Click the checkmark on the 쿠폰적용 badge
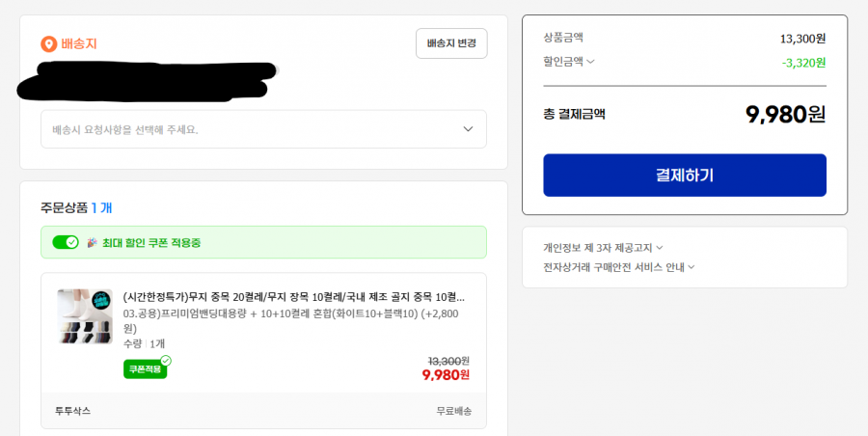Viewport: 868px width, 436px height. 166,361
